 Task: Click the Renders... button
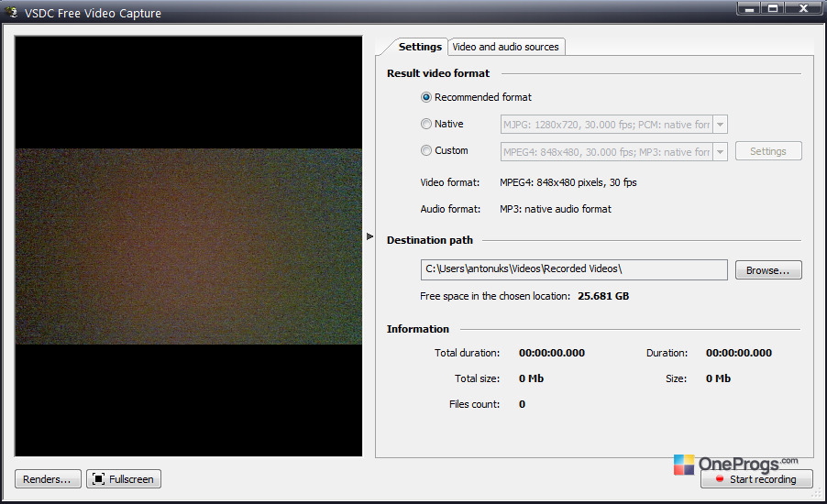[x=48, y=479]
